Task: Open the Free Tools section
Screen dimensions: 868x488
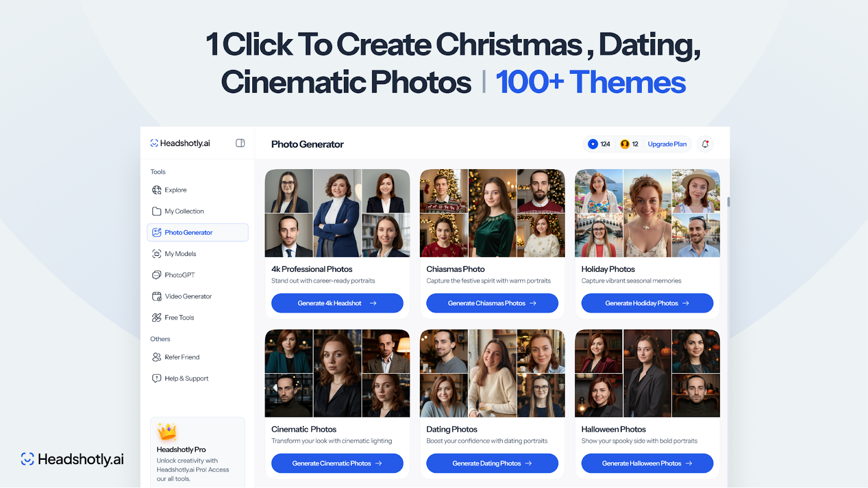Action: [179, 317]
